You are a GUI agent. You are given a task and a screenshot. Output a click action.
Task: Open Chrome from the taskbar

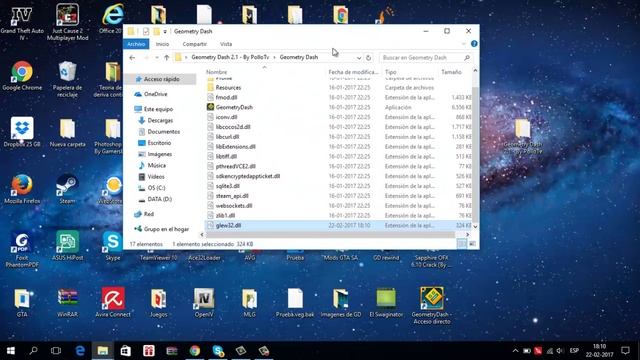pyautogui.click(x=195, y=351)
